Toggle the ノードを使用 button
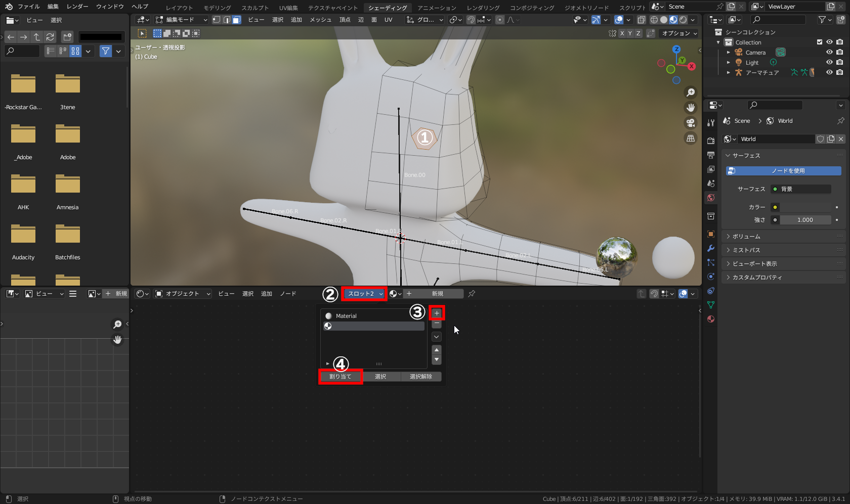This screenshot has width=850, height=504. tap(783, 171)
